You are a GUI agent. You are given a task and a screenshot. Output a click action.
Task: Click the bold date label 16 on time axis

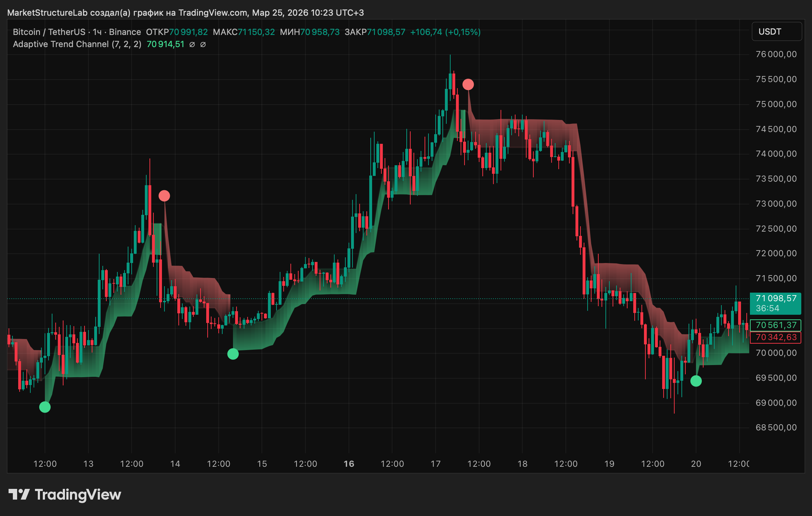pyautogui.click(x=349, y=464)
